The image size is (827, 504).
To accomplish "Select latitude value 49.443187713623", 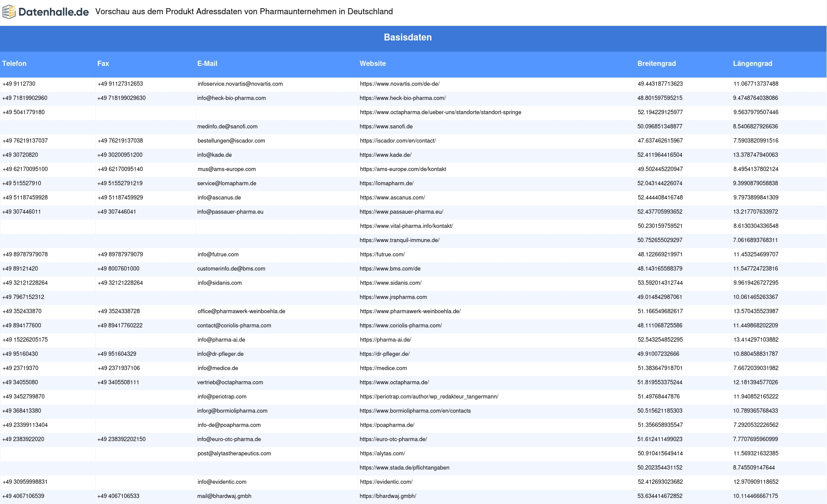I will point(660,84).
